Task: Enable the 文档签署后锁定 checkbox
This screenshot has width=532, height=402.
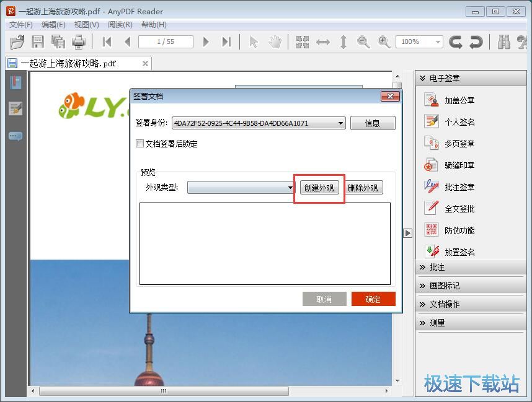Action: 140,144
